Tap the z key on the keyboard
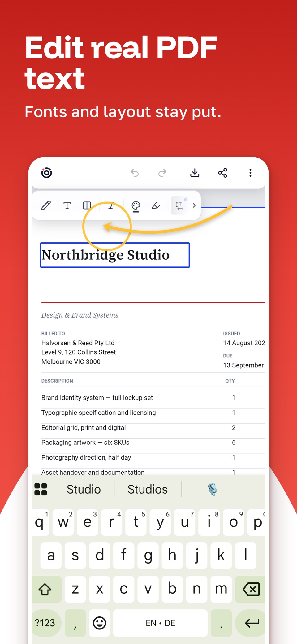 [x=75, y=589]
